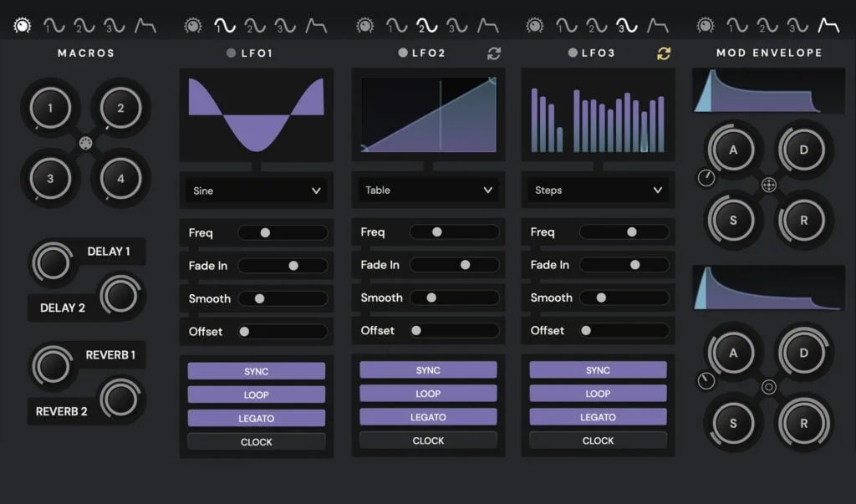Click the envelope icon above the LFO3 panel
Screen dimensions: 856x504
click(658, 25)
